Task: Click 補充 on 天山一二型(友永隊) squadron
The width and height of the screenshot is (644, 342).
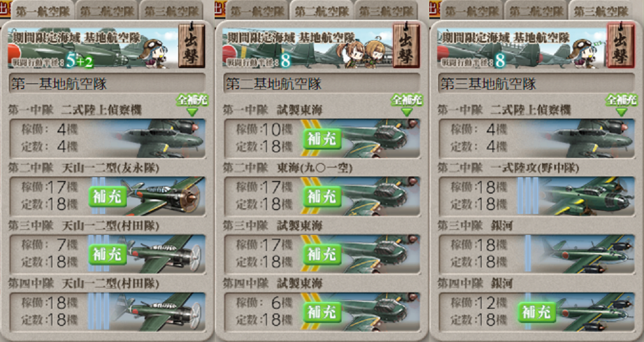Action: tap(108, 197)
